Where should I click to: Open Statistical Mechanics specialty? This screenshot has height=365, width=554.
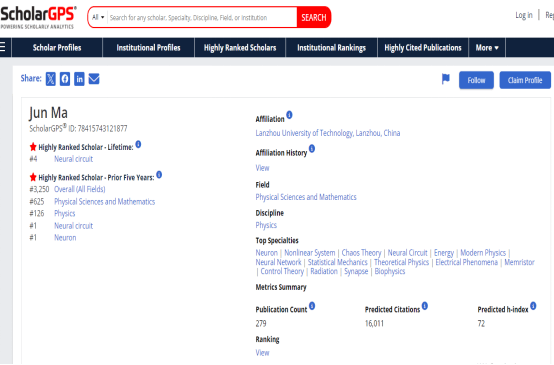(337, 262)
